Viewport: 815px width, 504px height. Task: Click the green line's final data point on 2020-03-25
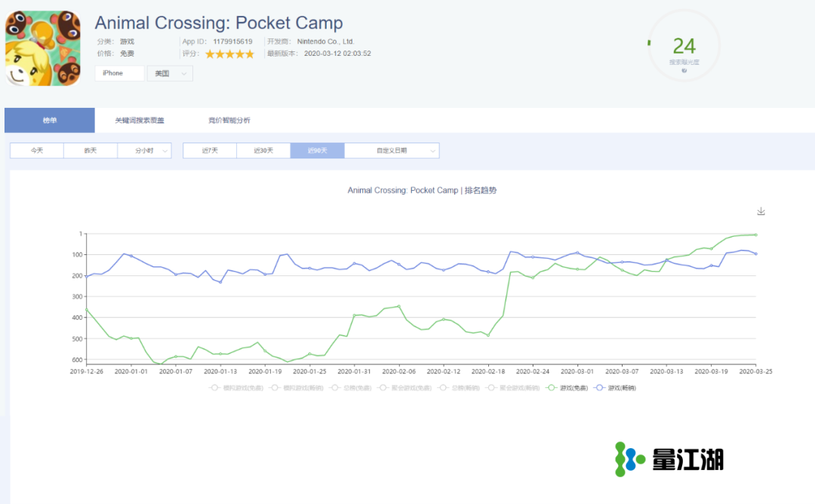click(x=755, y=235)
